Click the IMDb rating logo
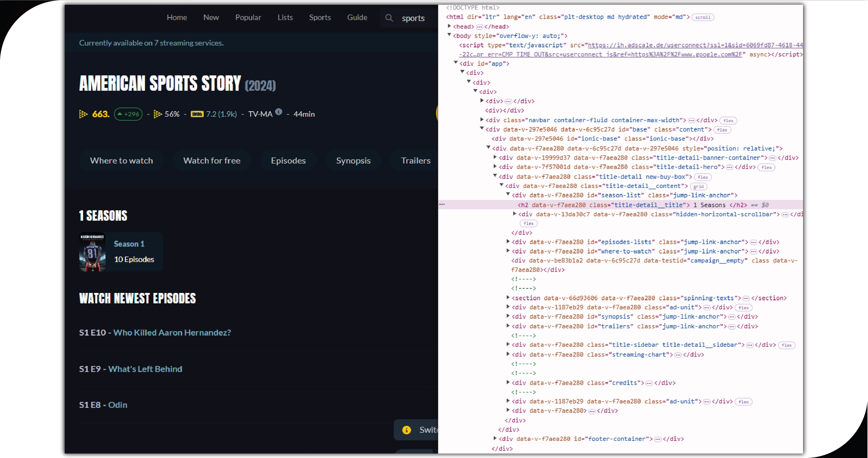The height and width of the screenshot is (458, 868). click(x=197, y=114)
